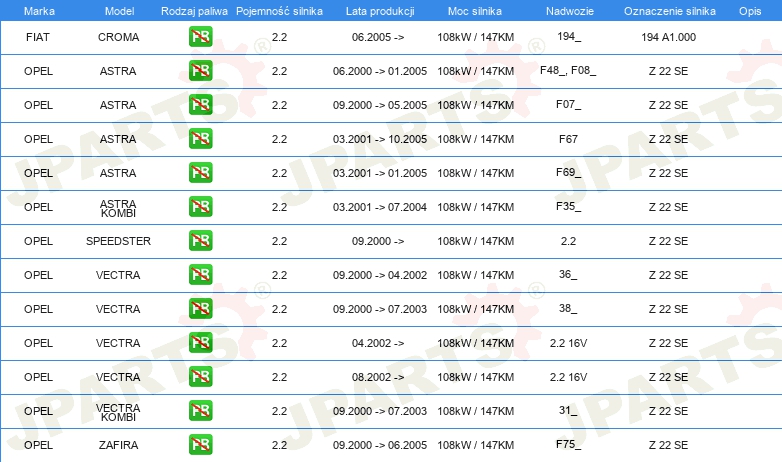Select the ASTRA KOMBI model cell

click(x=118, y=208)
